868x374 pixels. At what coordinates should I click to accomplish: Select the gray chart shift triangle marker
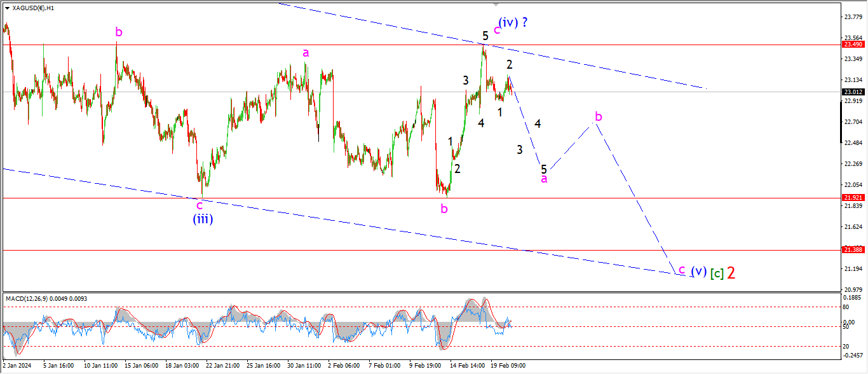tap(496, 4)
